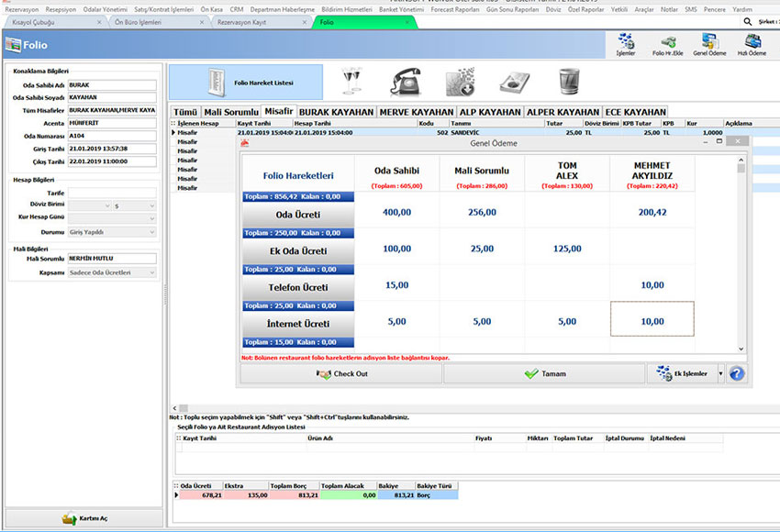Click the Folio Hr.Ekle icon
The image size is (780, 532).
(x=667, y=44)
